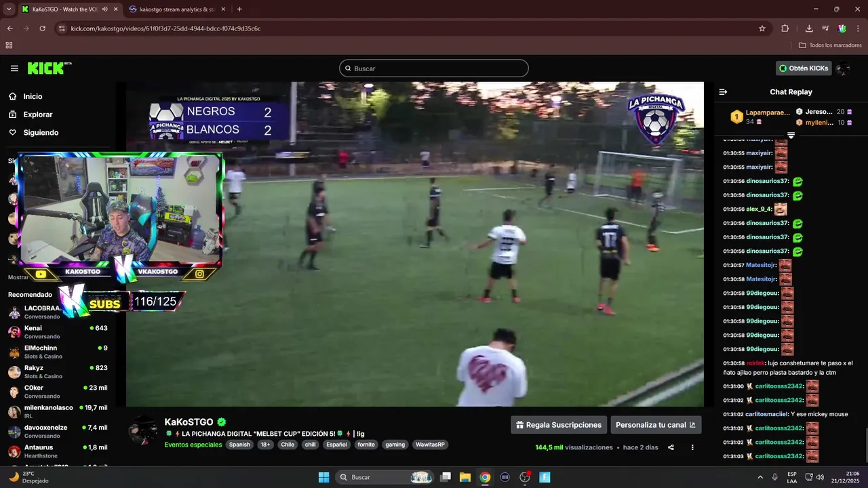The image size is (868, 488).
Task: Open recommended channel Rakyz
Action: tap(58, 371)
